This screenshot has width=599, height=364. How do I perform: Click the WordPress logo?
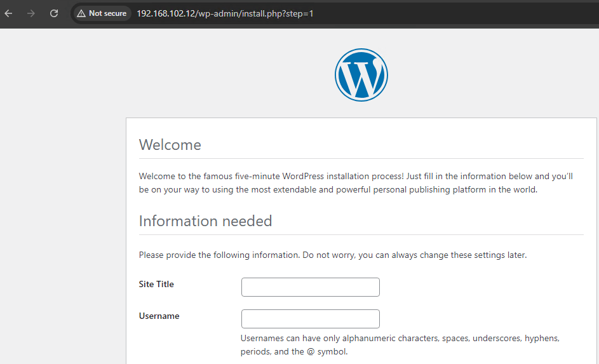coord(361,75)
